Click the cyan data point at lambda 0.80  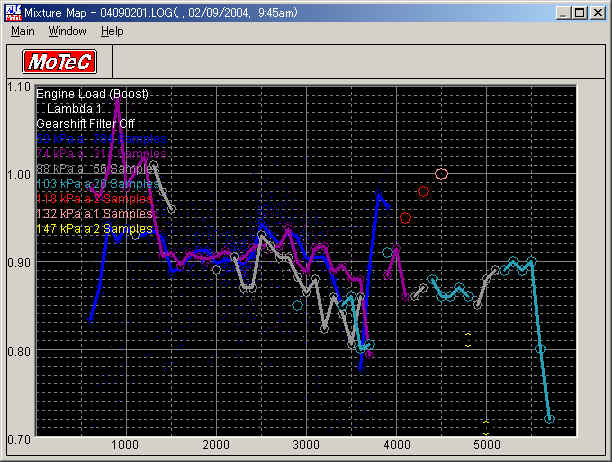coord(540,349)
